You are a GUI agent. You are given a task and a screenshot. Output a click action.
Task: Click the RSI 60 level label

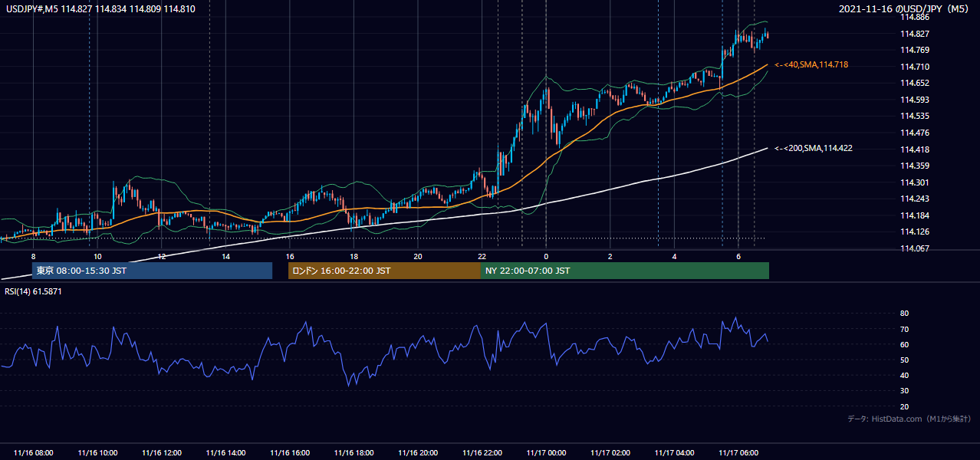[x=904, y=344]
